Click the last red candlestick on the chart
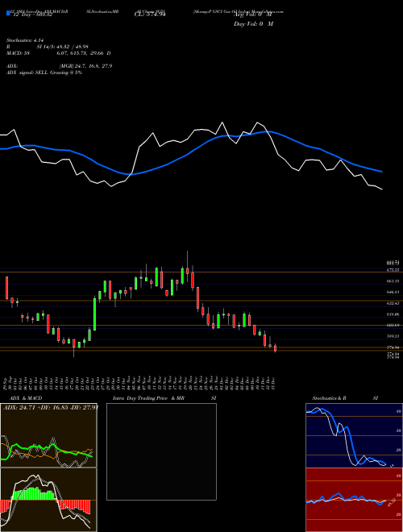 point(275,348)
